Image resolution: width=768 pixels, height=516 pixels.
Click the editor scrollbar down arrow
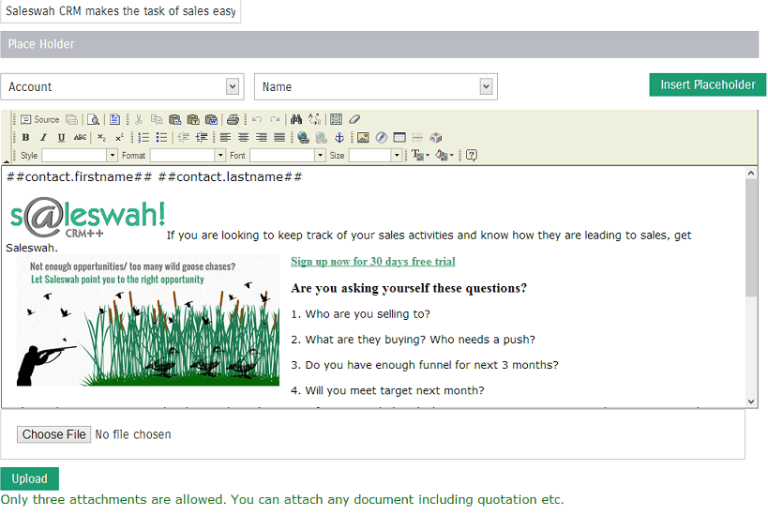coord(751,401)
